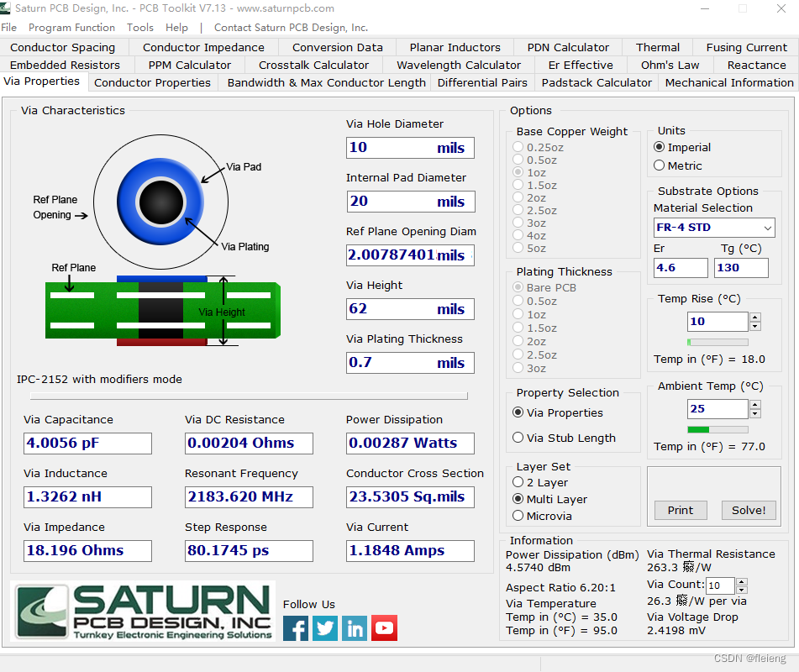Click the Print button
The image size is (799, 672).
pos(681,510)
